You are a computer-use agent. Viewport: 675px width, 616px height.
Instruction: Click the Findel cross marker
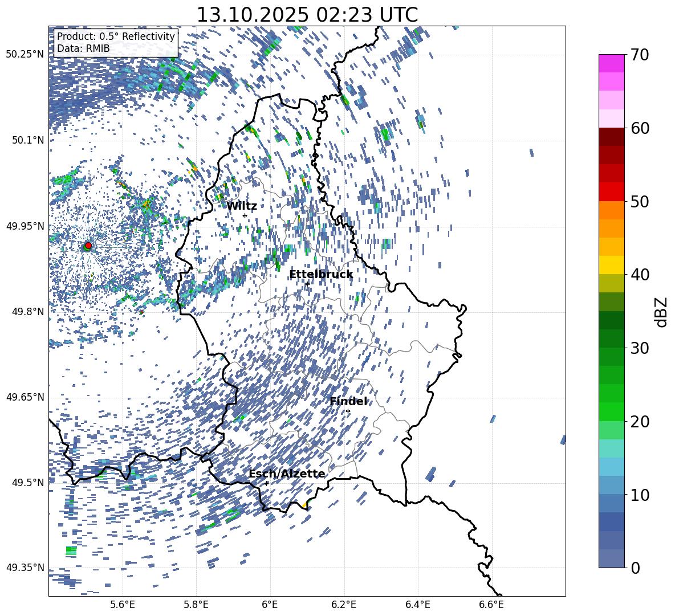click(x=348, y=411)
